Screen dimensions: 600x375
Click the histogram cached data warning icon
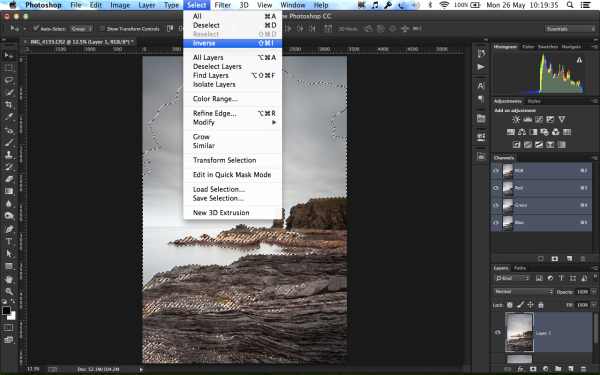click(x=579, y=60)
